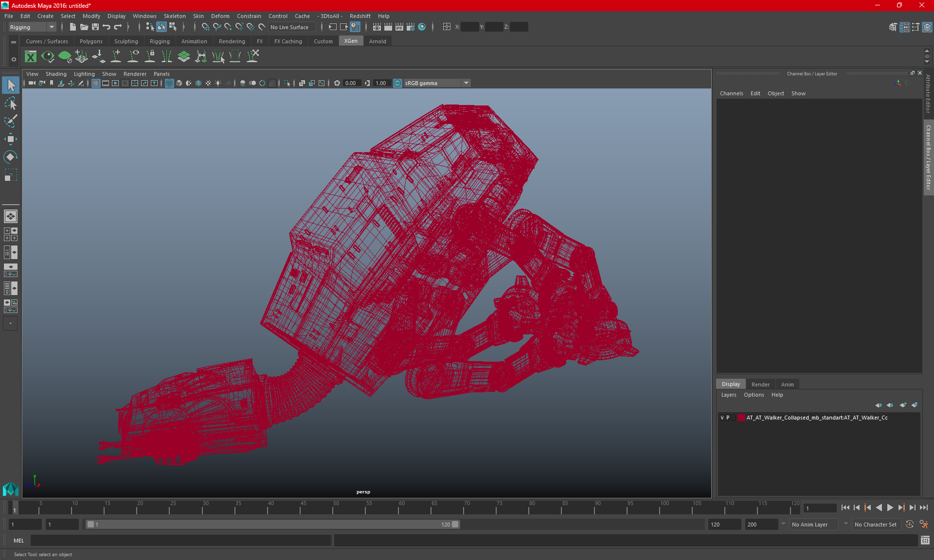Activate the Scale tool
This screenshot has height=560, width=934.
click(x=11, y=175)
